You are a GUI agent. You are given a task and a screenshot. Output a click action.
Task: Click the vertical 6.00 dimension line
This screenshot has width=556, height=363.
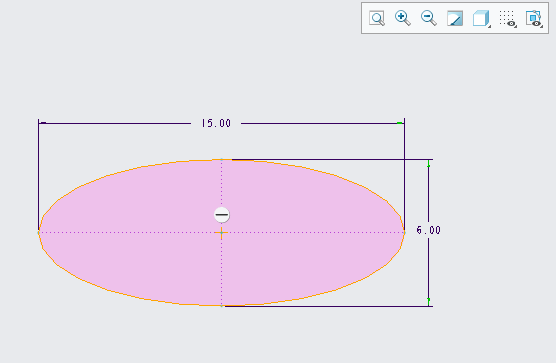[x=428, y=269]
